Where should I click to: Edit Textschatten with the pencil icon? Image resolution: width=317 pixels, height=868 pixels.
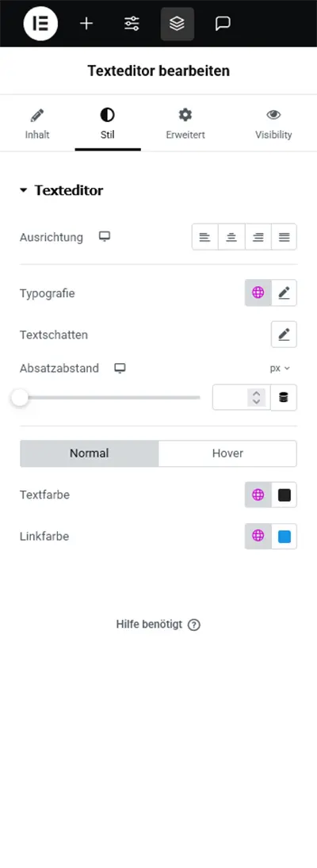(284, 335)
